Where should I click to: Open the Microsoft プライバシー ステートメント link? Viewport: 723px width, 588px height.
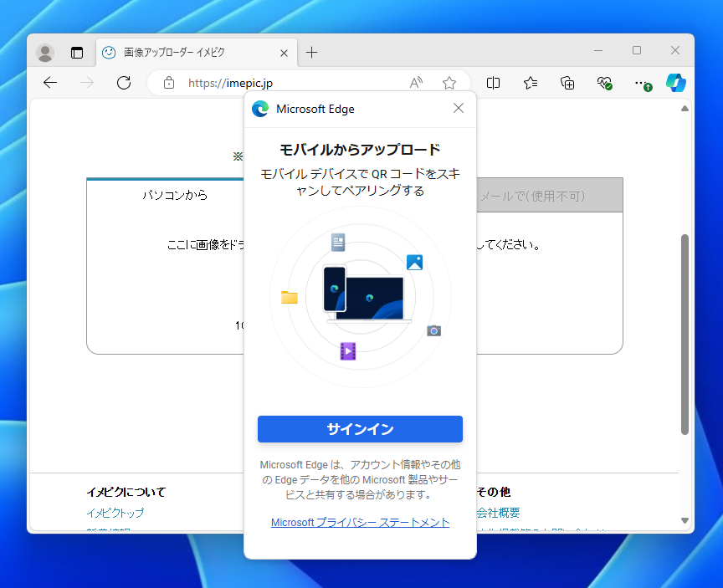coord(360,522)
